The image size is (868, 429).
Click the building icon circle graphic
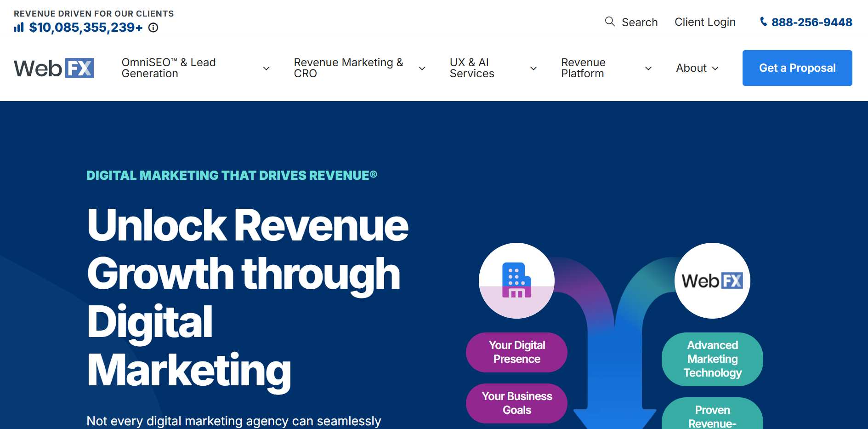click(516, 280)
